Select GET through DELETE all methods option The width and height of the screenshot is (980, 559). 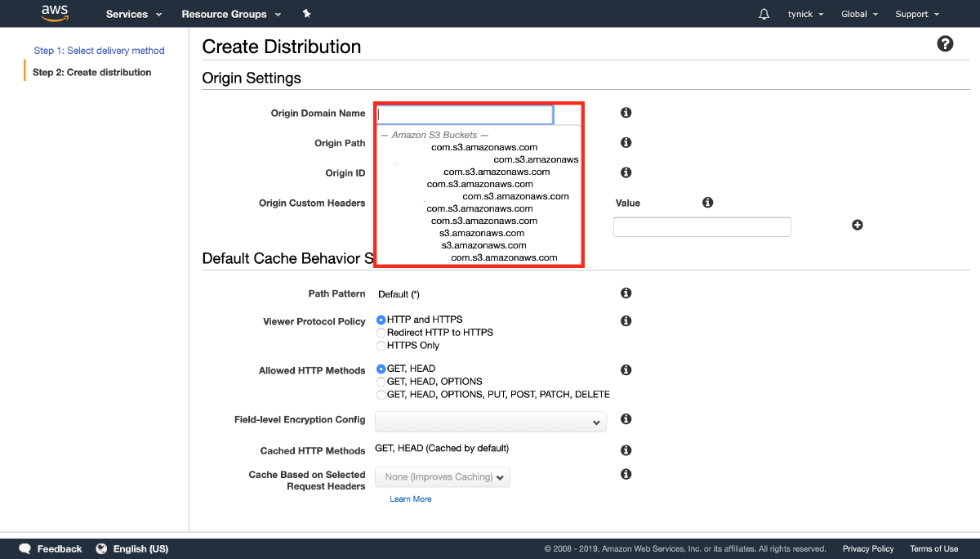pos(381,395)
